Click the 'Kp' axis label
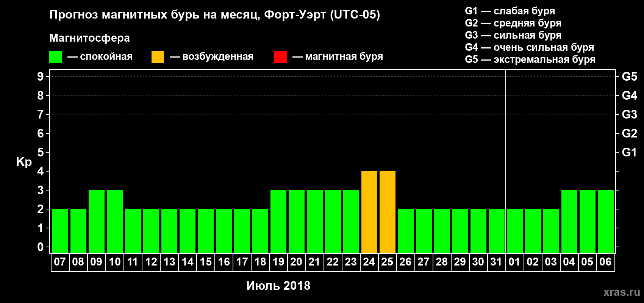This screenshot has width=644, height=303. 24,162
